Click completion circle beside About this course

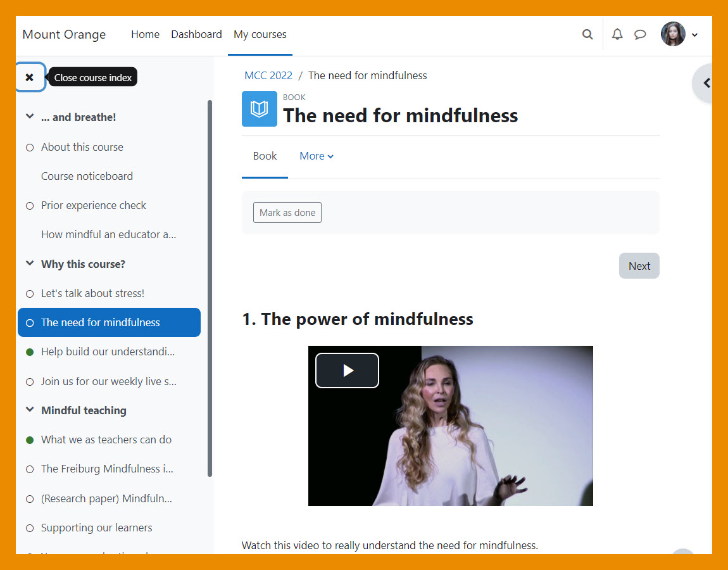30,148
